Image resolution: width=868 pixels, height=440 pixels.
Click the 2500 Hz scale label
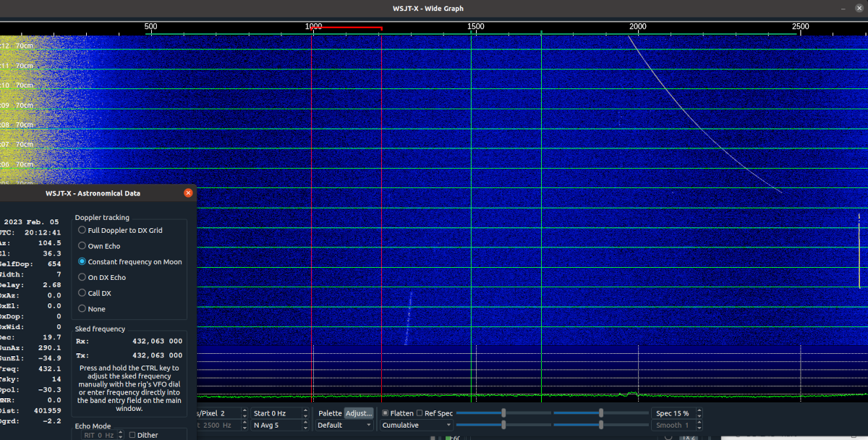tap(800, 26)
